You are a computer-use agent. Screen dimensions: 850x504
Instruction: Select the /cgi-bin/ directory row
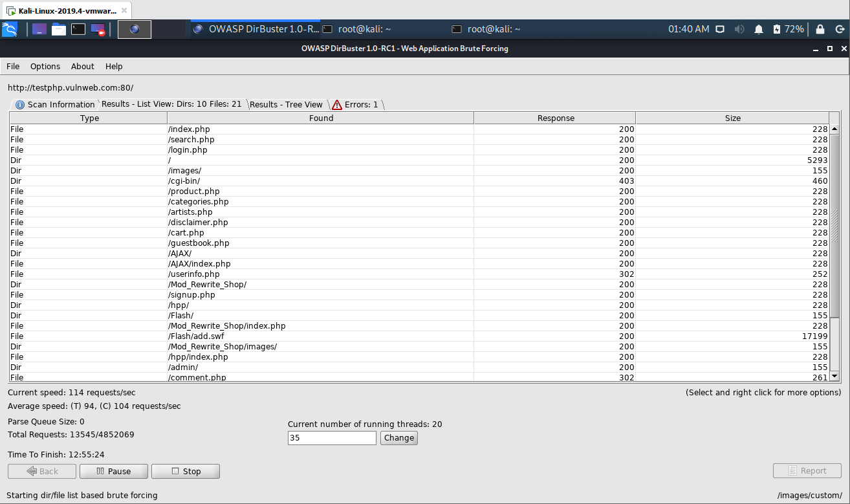419,181
